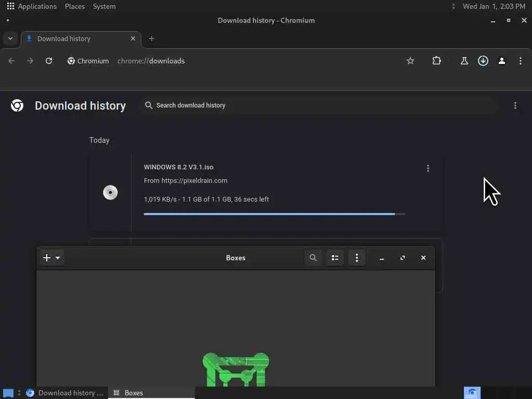532x399 pixels.
Task: Maximize the Boxes window
Action: pyautogui.click(x=403, y=258)
